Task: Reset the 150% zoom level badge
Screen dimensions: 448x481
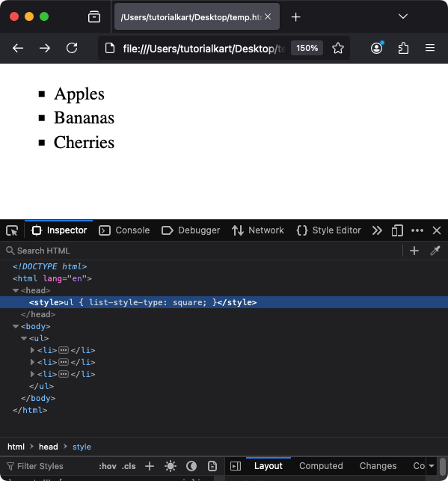Action: pyautogui.click(x=307, y=48)
